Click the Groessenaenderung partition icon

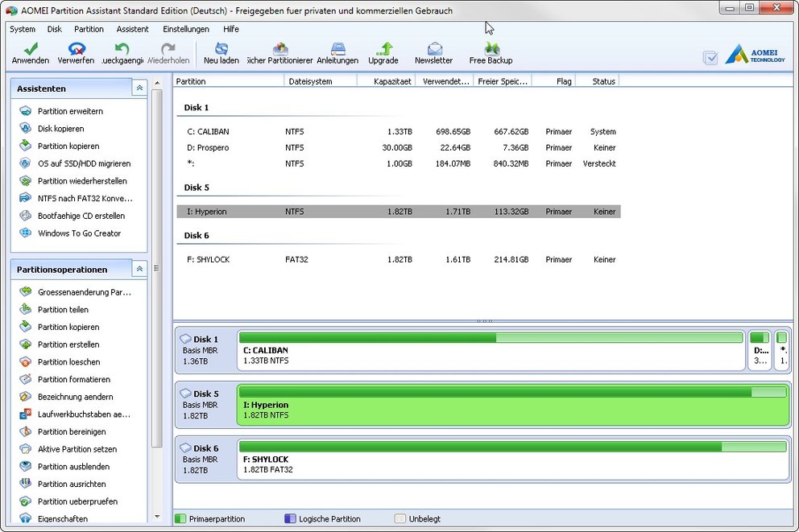(x=26, y=291)
